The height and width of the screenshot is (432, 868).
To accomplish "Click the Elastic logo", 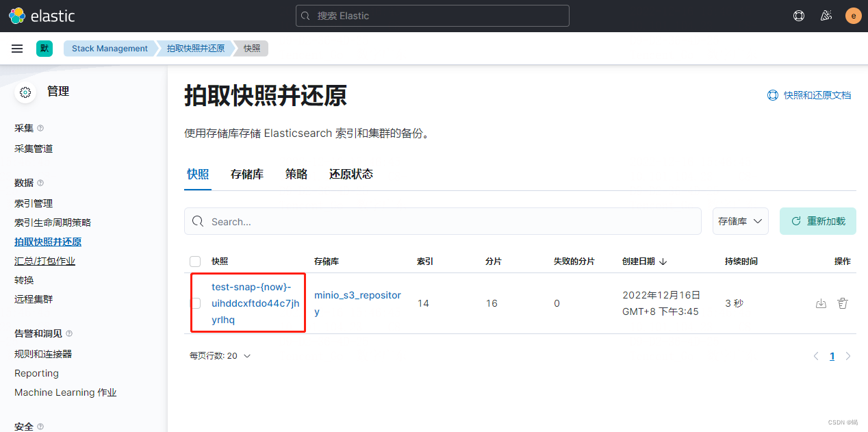I will pyautogui.click(x=42, y=16).
